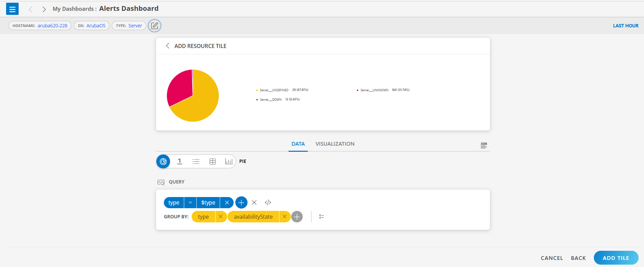
Task: Select the list visualization type
Action: click(196, 162)
